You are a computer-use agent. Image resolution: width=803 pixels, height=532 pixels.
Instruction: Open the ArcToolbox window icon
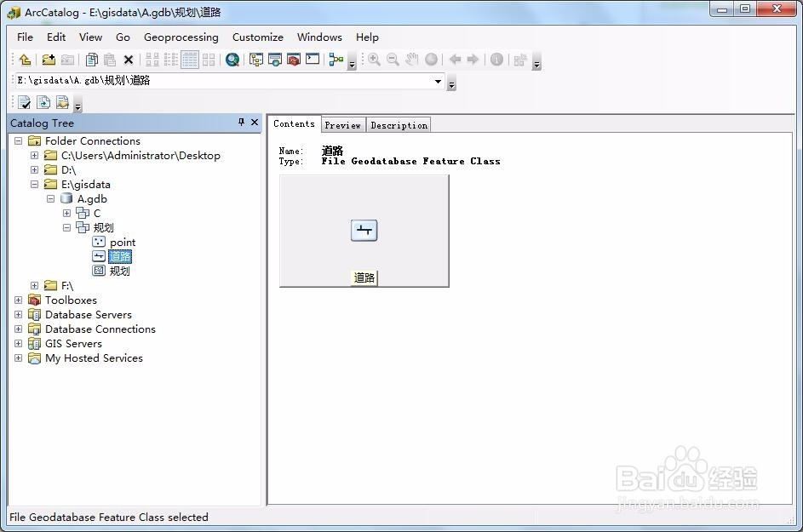pos(294,60)
